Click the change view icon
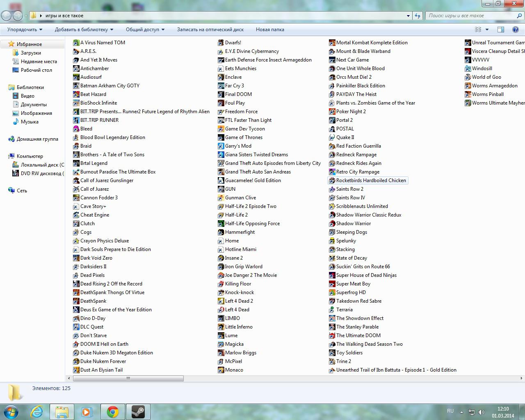 click(x=478, y=30)
